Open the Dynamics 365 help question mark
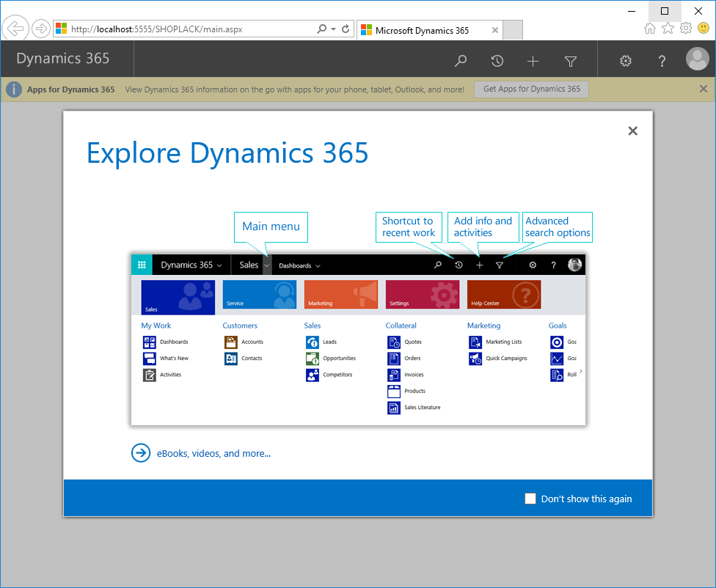The image size is (716, 588). (x=662, y=61)
